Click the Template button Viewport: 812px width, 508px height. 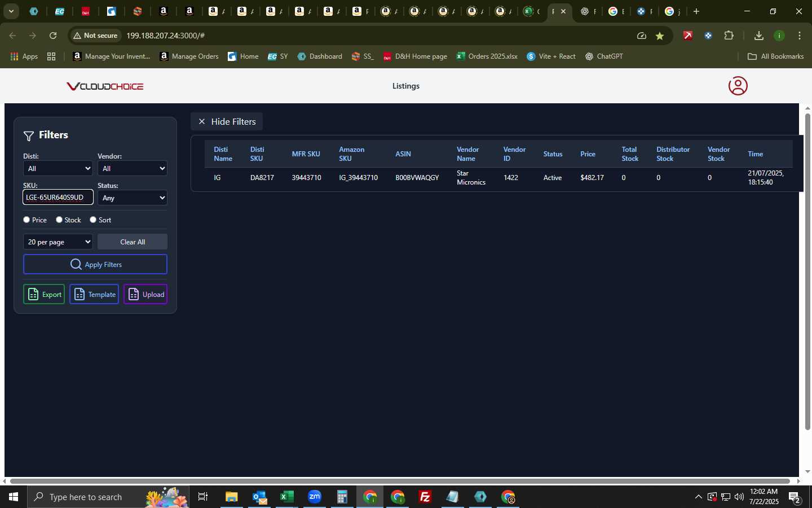[94, 294]
